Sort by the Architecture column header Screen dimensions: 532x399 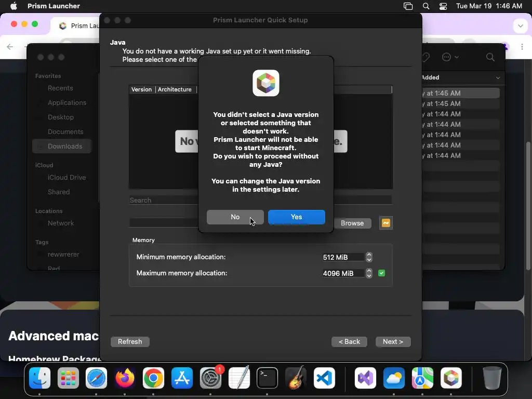coord(175,89)
